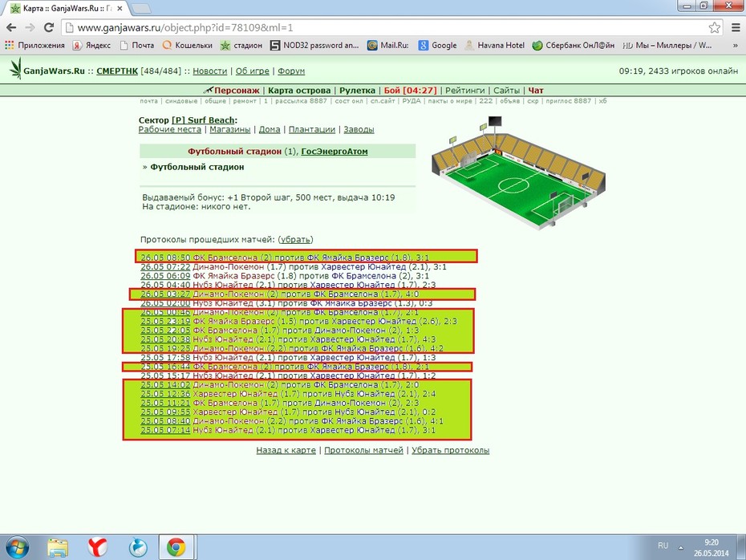The width and height of the screenshot is (746, 560).
Task: Open the Сбербанк ОнЛ@йн bookmark
Action: 574,45
